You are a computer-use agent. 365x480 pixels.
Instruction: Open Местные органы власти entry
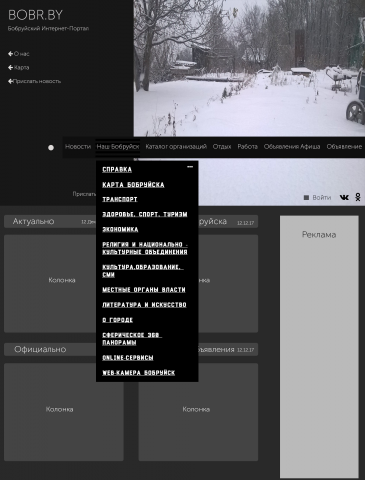[x=144, y=290]
